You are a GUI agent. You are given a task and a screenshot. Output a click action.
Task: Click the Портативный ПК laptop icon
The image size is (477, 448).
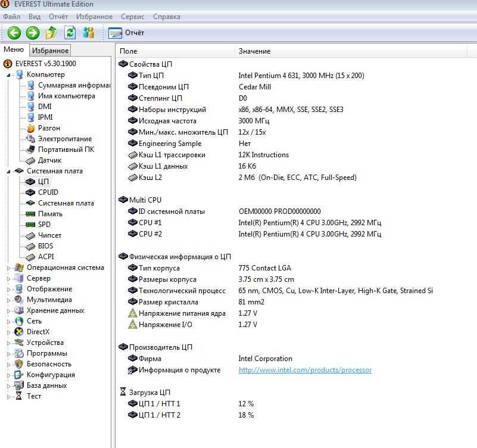[30, 150]
